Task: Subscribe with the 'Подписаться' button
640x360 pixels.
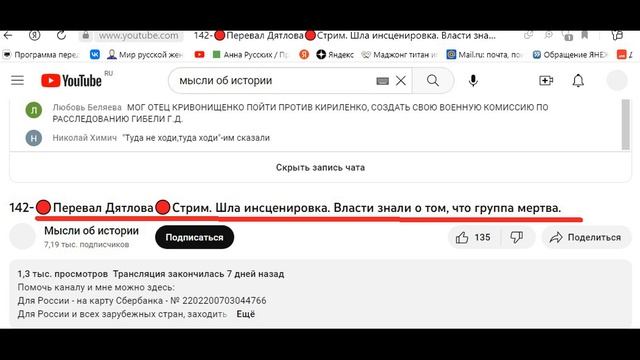Action: pos(194,237)
